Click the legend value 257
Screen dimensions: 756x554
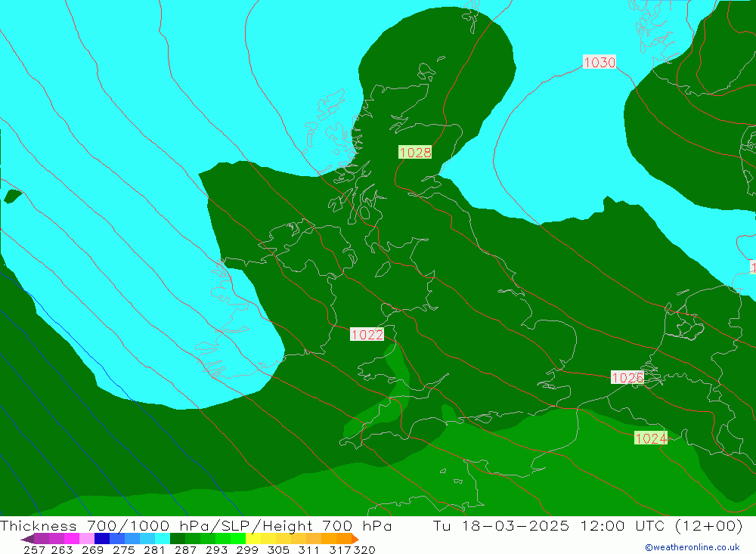click(34, 549)
